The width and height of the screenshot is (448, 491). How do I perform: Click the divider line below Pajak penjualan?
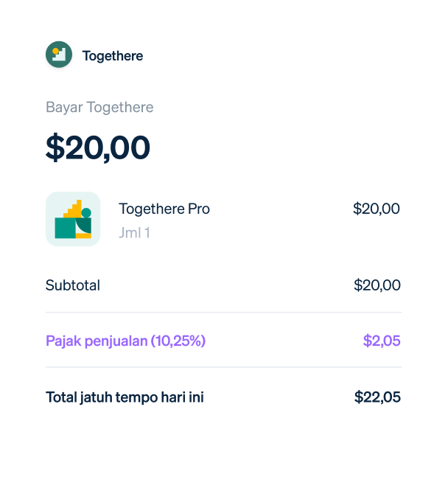click(x=223, y=367)
